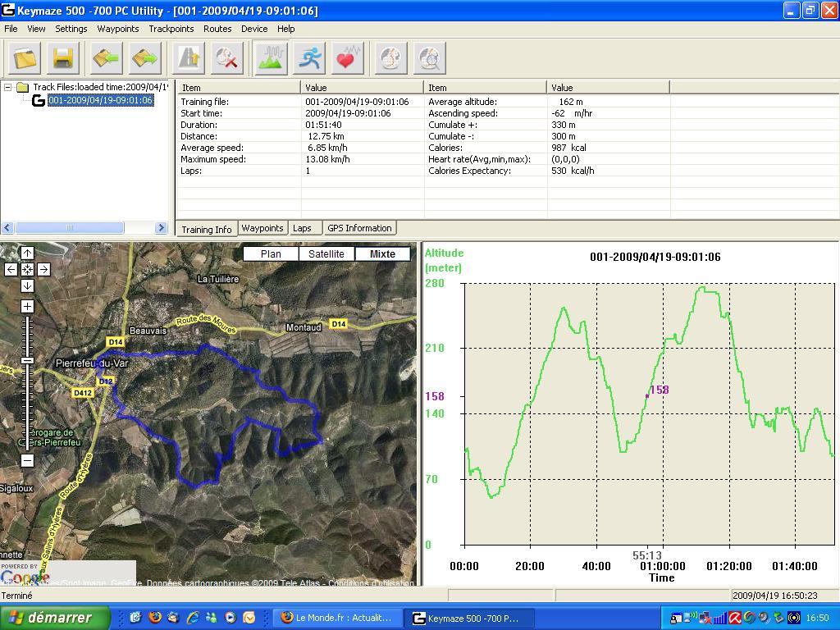Select the Track Files folder node
The height and width of the screenshot is (630, 840).
click(94, 87)
